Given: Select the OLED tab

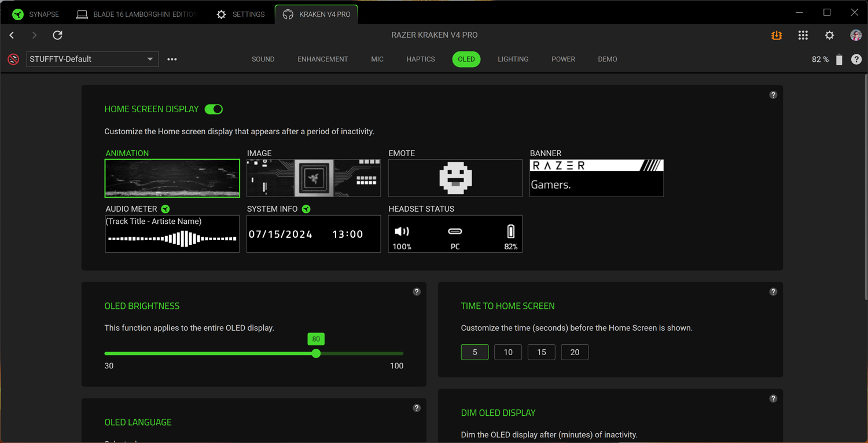Looking at the screenshot, I should [x=466, y=59].
